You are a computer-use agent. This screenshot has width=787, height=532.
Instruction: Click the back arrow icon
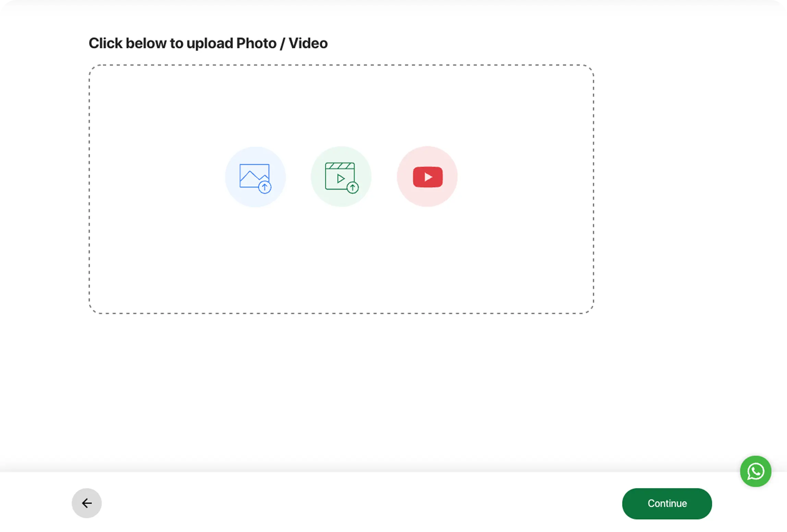coord(87,503)
